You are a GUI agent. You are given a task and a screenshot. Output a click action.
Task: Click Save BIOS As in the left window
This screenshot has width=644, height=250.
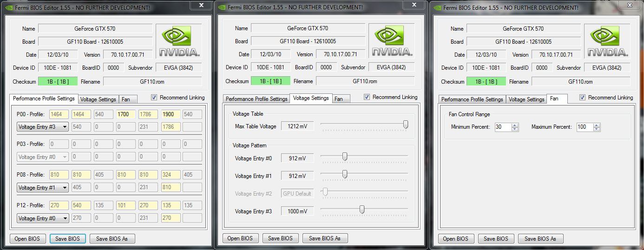point(112,238)
